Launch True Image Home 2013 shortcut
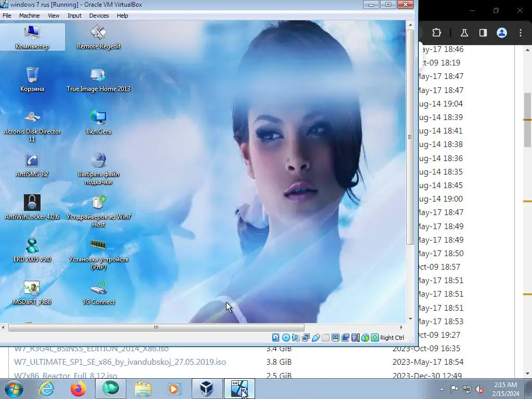 [98, 79]
